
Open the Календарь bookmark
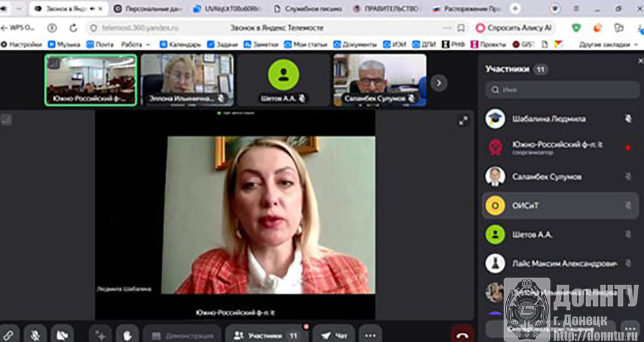(x=180, y=44)
